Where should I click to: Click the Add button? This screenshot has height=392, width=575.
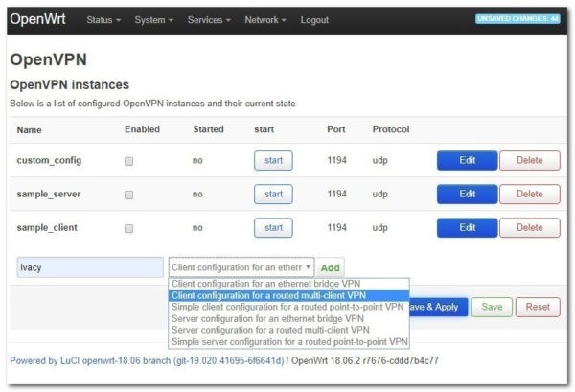click(330, 267)
